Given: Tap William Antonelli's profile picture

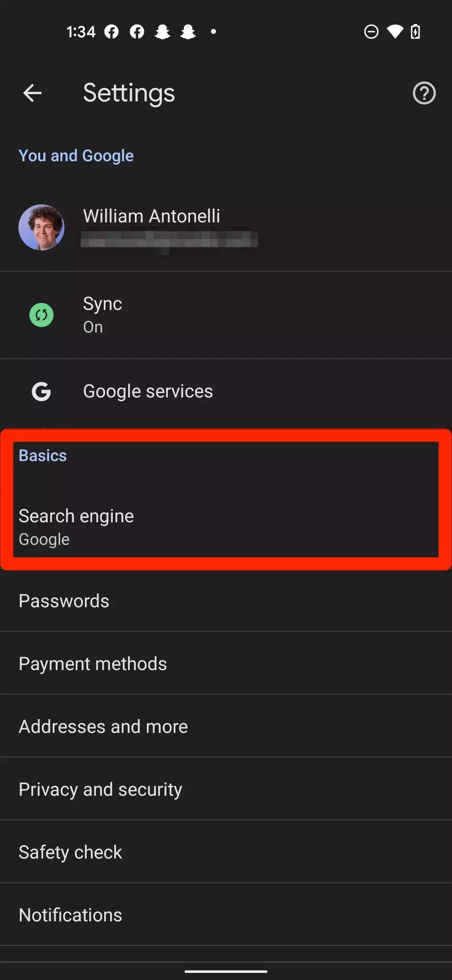Looking at the screenshot, I should [x=41, y=227].
